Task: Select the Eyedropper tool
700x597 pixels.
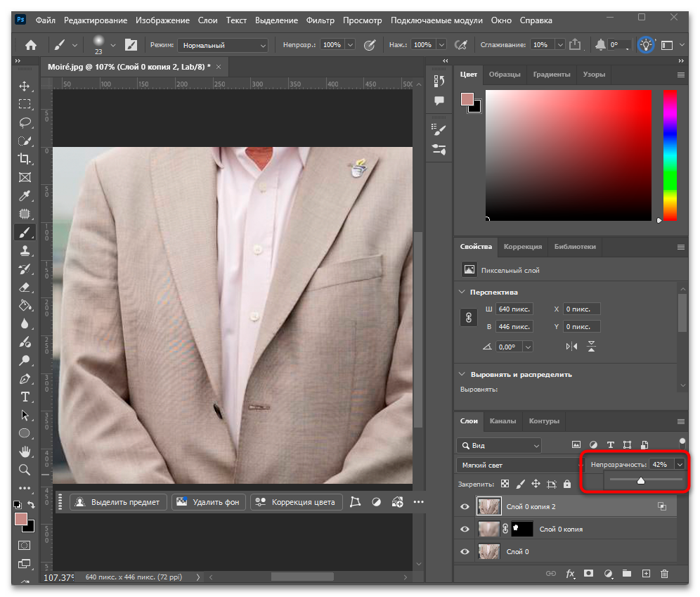Action: pyautogui.click(x=25, y=195)
